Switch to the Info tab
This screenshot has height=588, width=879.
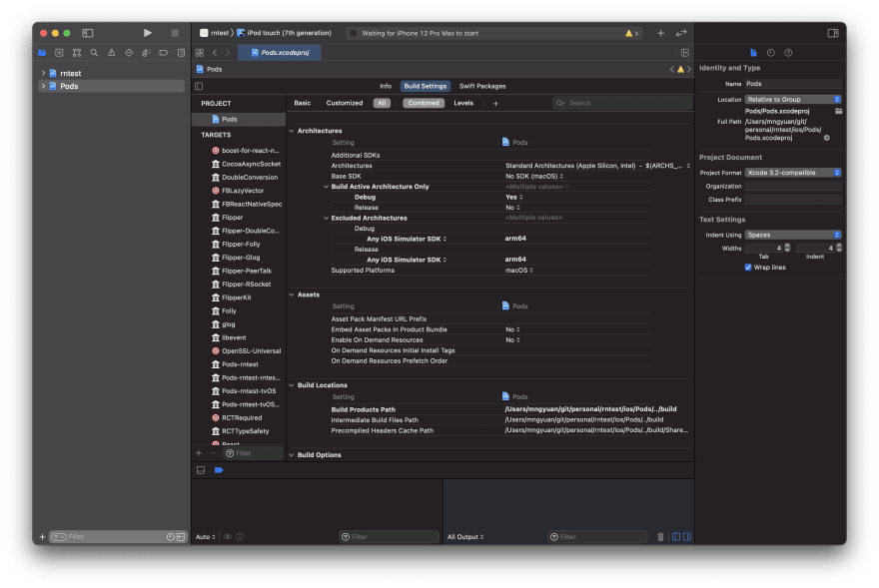tap(386, 86)
